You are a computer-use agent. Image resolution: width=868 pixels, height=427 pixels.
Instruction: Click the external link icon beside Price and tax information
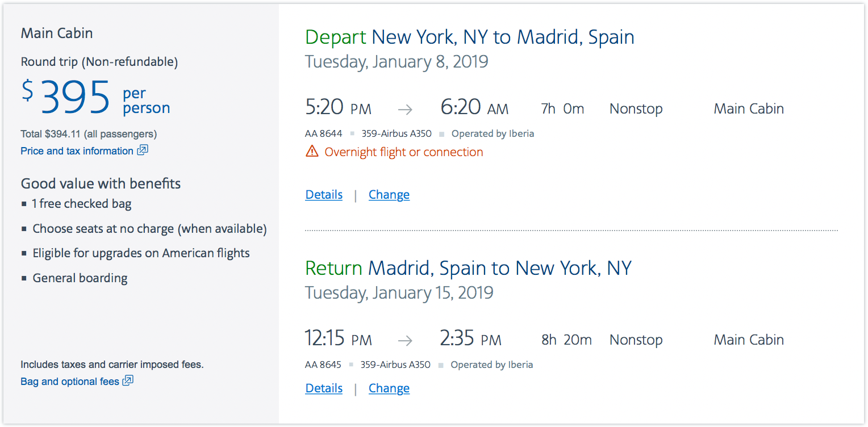coord(143,150)
